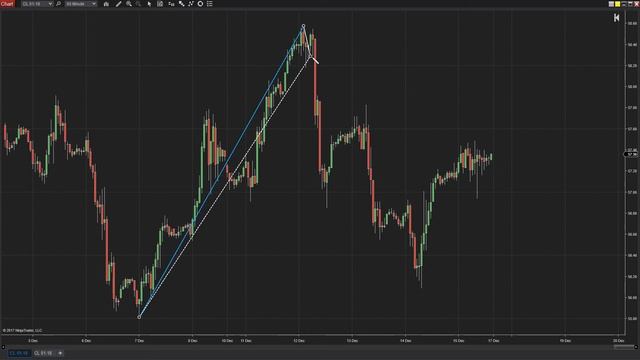This screenshot has height=360, width=640.
Task: Click the trend line top anchor point
Action: (x=303, y=26)
